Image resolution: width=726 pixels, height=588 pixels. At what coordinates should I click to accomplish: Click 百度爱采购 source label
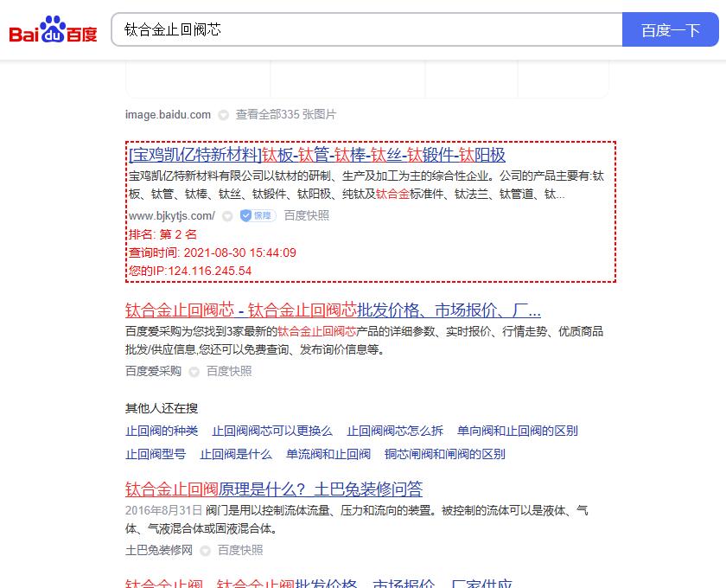(x=153, y=371)
